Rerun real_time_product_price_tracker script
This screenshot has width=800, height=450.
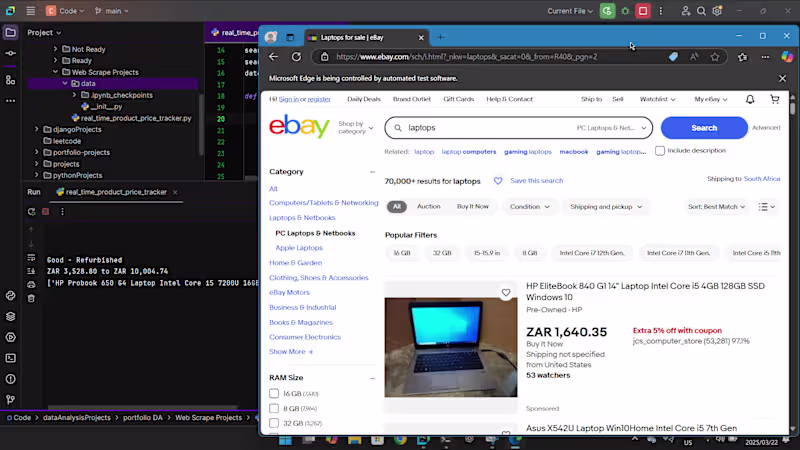(x=32, y=211)
